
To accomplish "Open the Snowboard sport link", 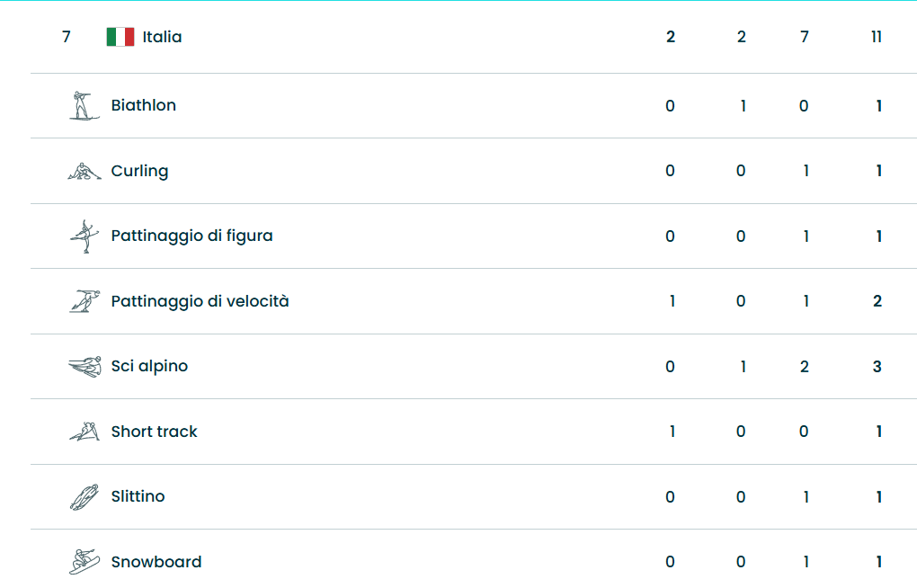I will pos(156,562).
